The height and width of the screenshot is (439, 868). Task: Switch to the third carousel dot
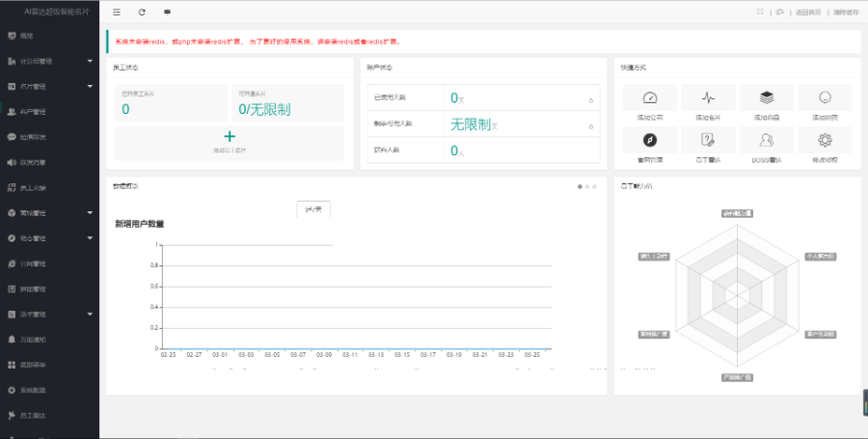595,186
